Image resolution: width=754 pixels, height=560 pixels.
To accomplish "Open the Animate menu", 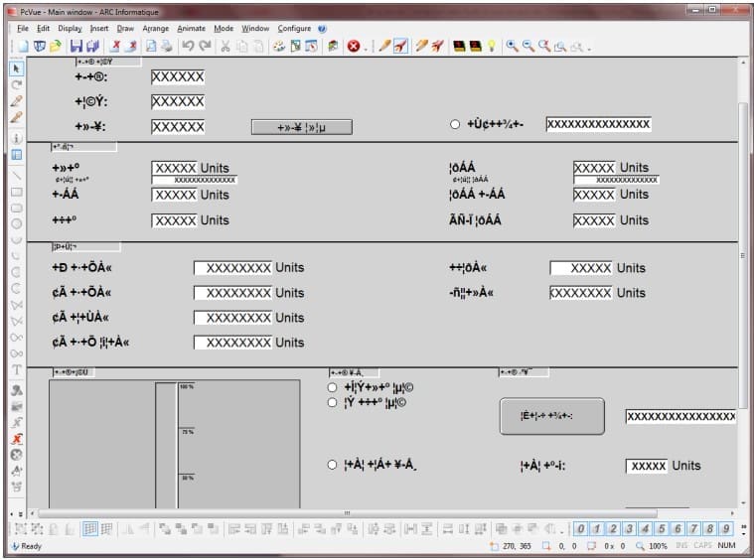I will (191, 29).
